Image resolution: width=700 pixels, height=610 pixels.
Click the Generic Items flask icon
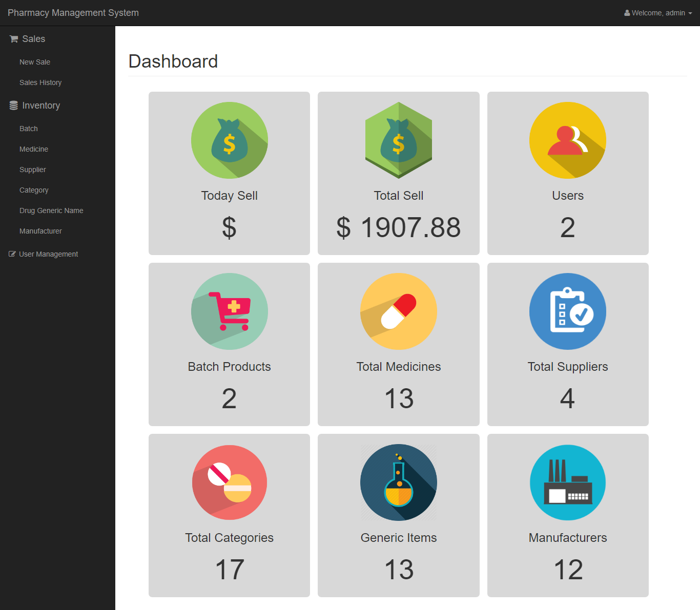click(x=398, y=482)
